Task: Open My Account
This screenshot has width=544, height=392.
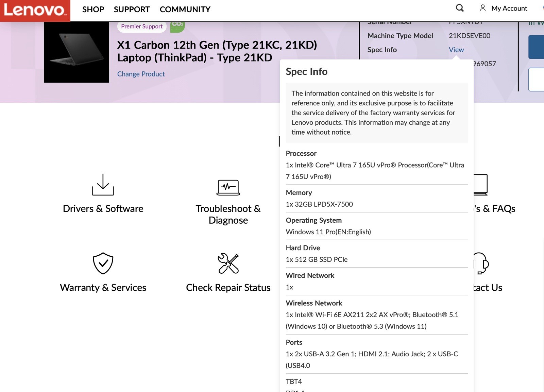Action: point(509,8)
